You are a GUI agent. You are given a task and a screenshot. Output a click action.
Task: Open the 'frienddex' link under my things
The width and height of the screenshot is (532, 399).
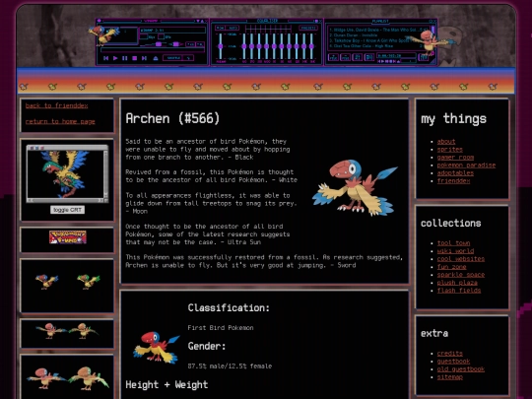(x=453, y=181)
